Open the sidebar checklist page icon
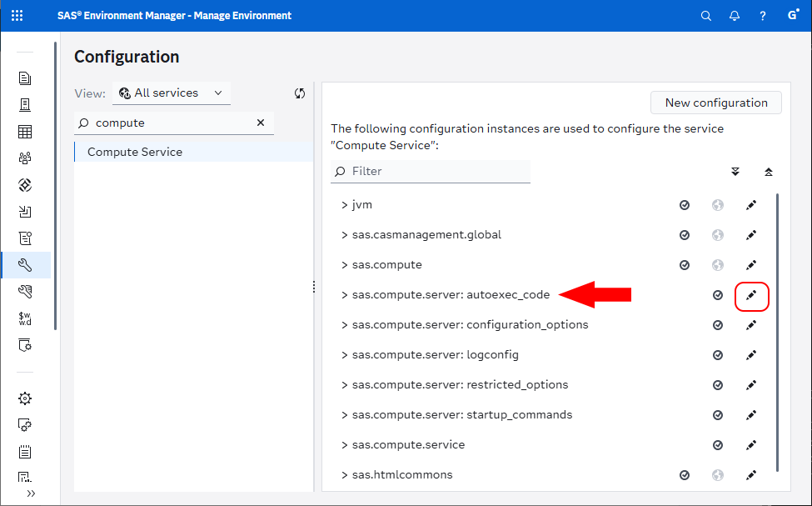This screenshot has width=812, height=506. [25, 238]
